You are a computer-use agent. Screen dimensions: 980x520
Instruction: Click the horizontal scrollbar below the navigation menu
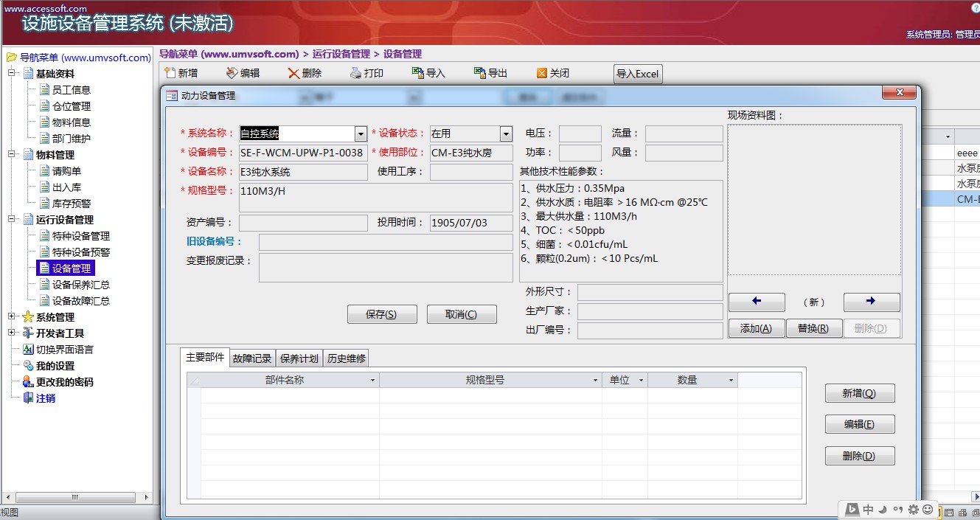(x=76, y=497)
